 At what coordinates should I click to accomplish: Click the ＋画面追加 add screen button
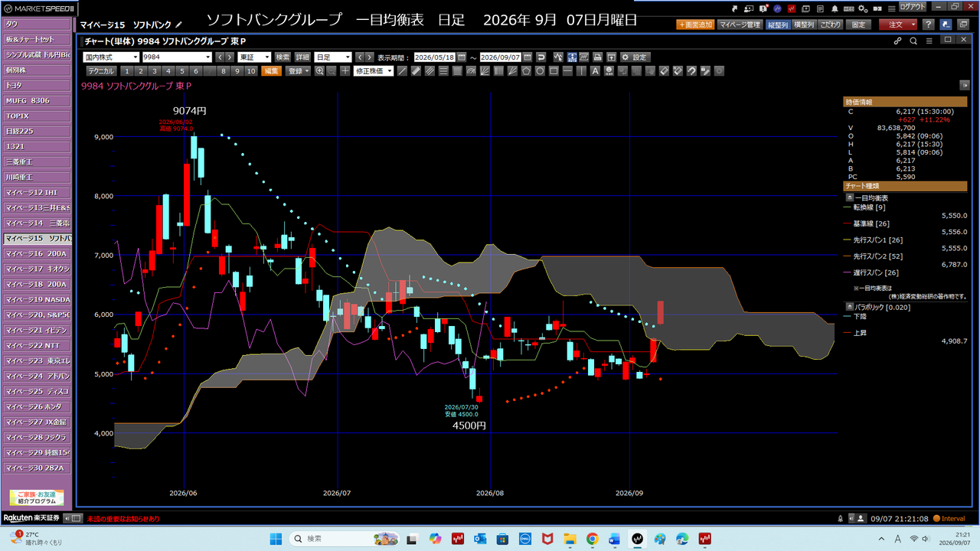pos(695,24)
